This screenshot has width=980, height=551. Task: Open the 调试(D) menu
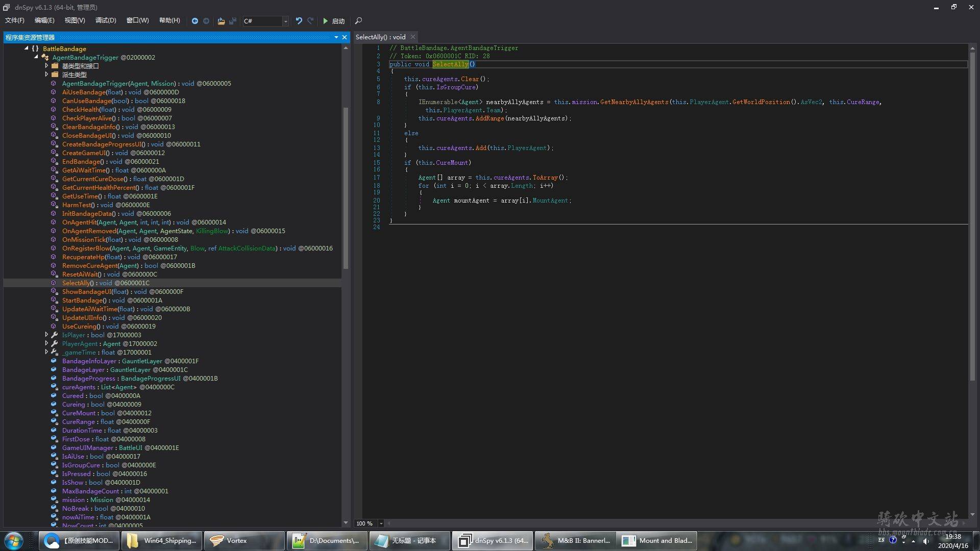point(106,20)
